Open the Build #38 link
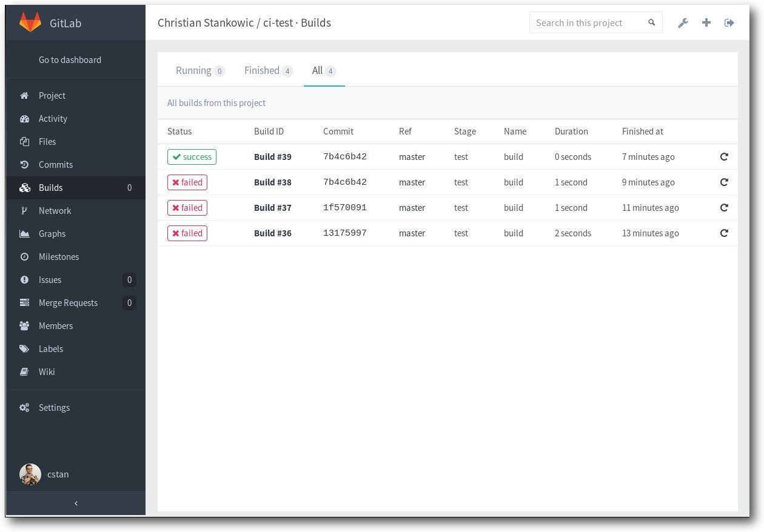 coord(273,182)
